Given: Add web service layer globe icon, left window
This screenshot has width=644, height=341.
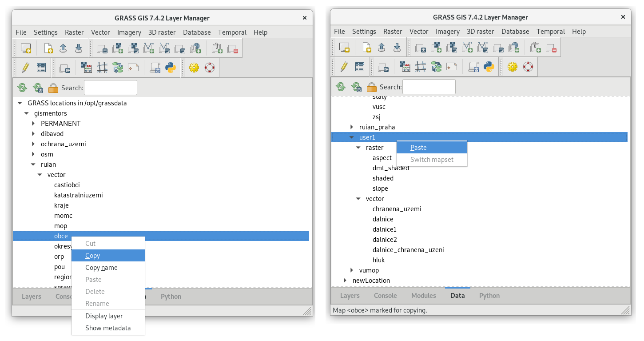Looking at the screenshot, I should click(x=195, y=48).
